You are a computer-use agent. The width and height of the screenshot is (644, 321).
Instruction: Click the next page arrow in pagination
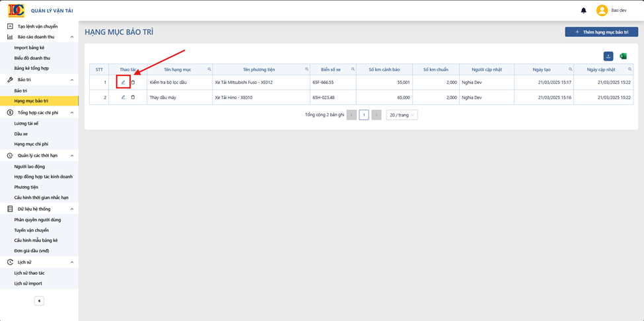[376, 116]
